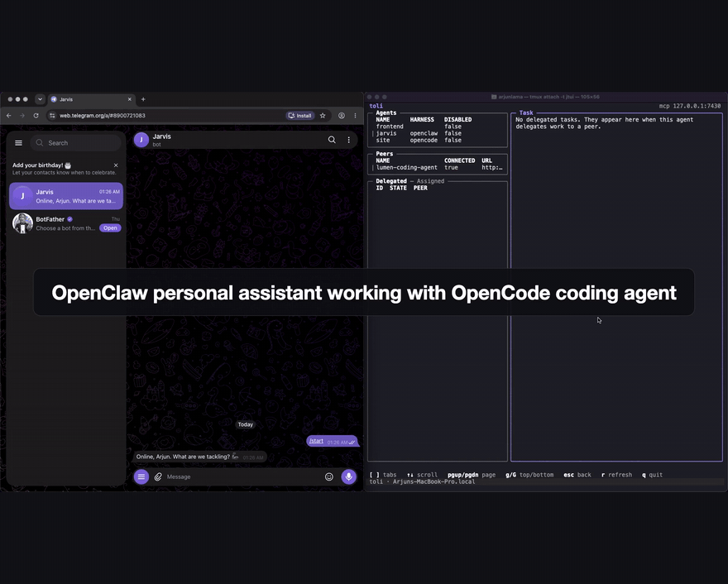Image resolution: width=728 pixels, height=584 pixels.
Task: Switch to the Assigned tab in terminal
Action: 430,181
